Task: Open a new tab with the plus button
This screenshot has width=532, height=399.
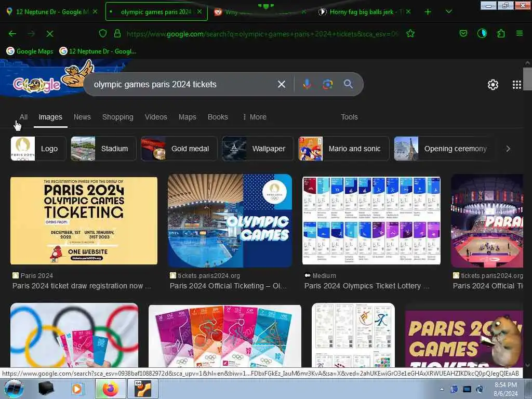Action: (x=428, y=12)
